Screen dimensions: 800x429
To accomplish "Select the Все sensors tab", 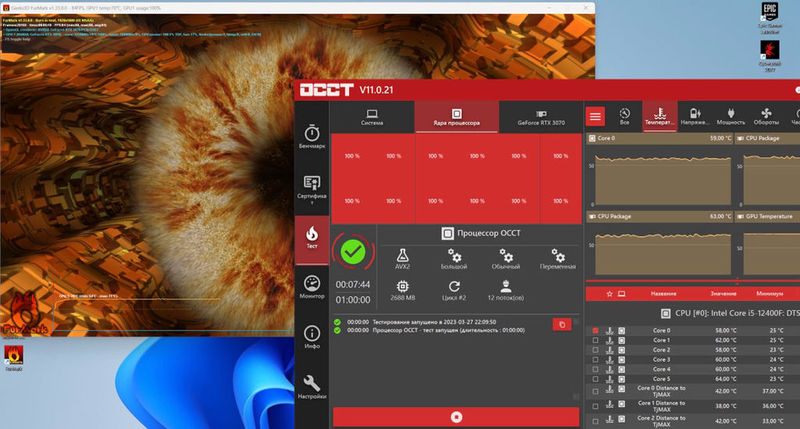I will [624, 117].
